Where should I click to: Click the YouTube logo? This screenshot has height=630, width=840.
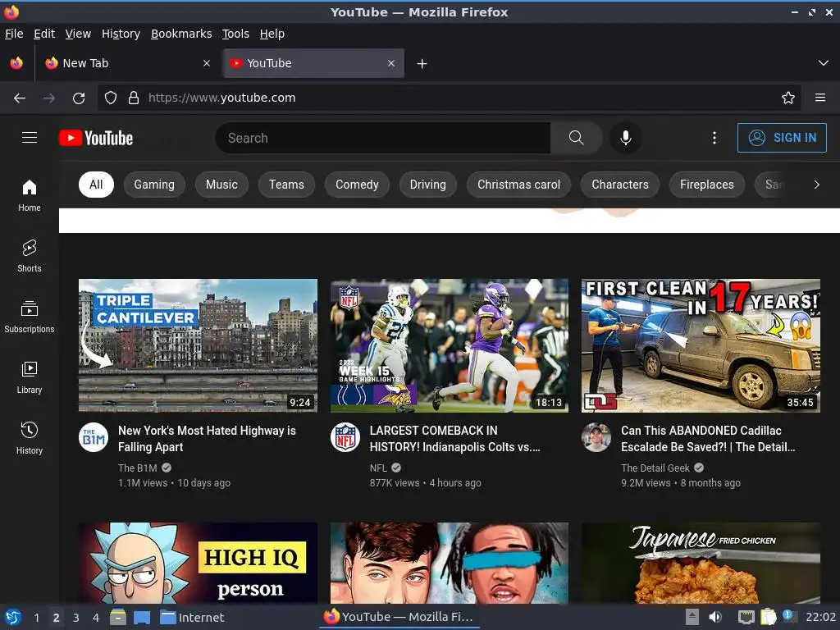96,138
